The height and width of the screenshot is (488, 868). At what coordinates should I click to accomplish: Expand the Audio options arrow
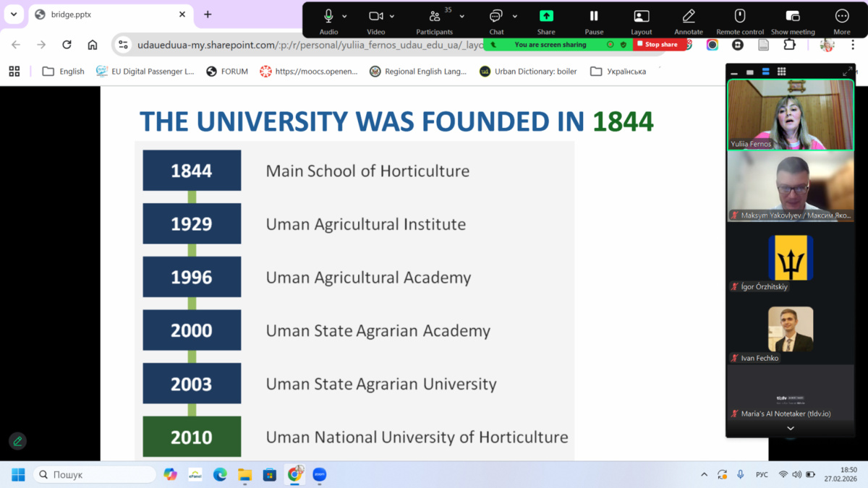344,16
